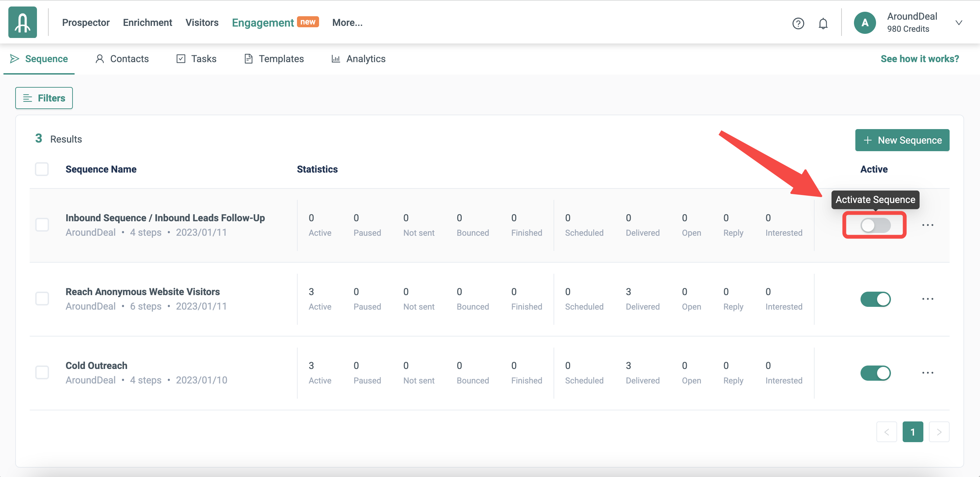Expand the account dropdown chevron
The height and width of the screenshot is (477, 980).
[959, 23]
